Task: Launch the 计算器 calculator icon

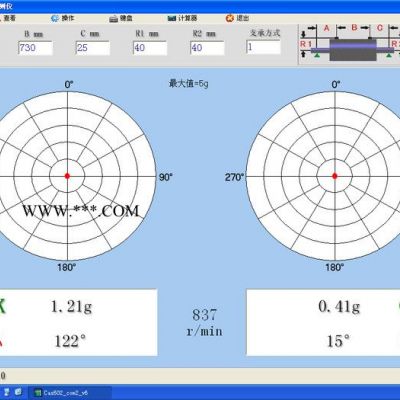Action: click(x=172, y=18)
